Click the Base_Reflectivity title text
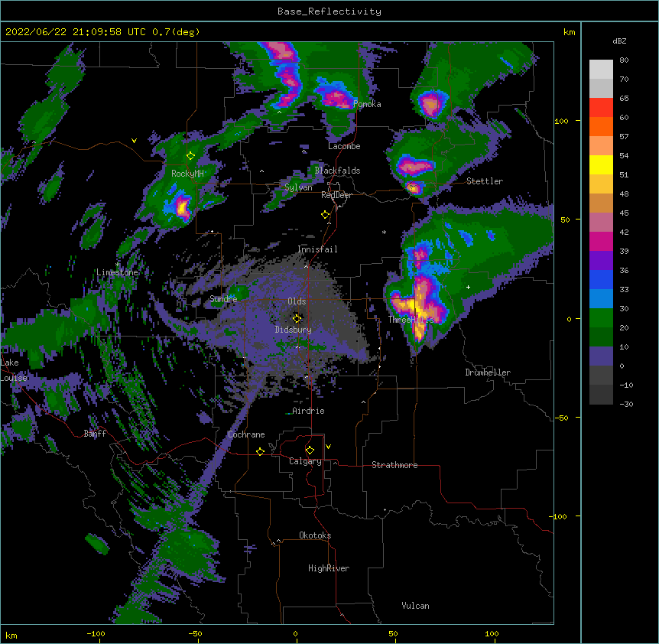This screenshot has width=659, height=644. 329,11
